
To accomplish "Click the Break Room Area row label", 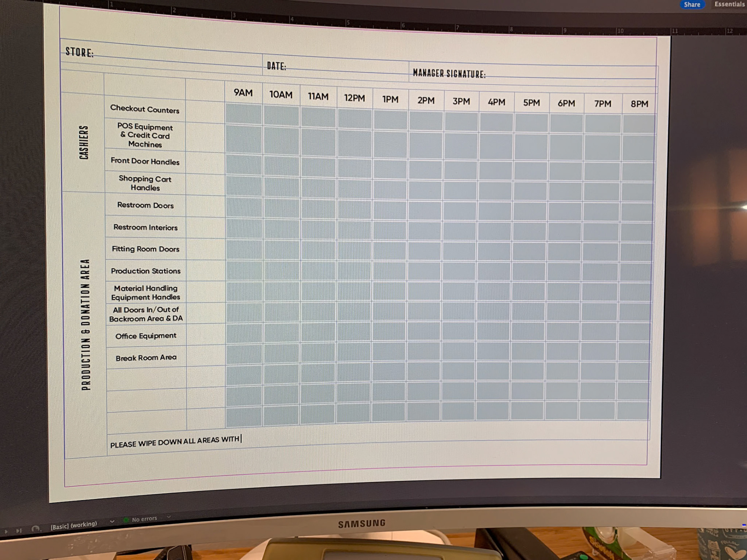I will pyautogui.click(x=146, y=357).
